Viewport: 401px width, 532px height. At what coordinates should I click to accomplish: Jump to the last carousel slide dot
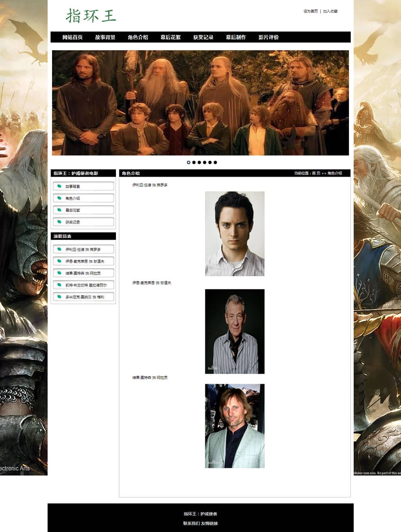coord(215,162)
